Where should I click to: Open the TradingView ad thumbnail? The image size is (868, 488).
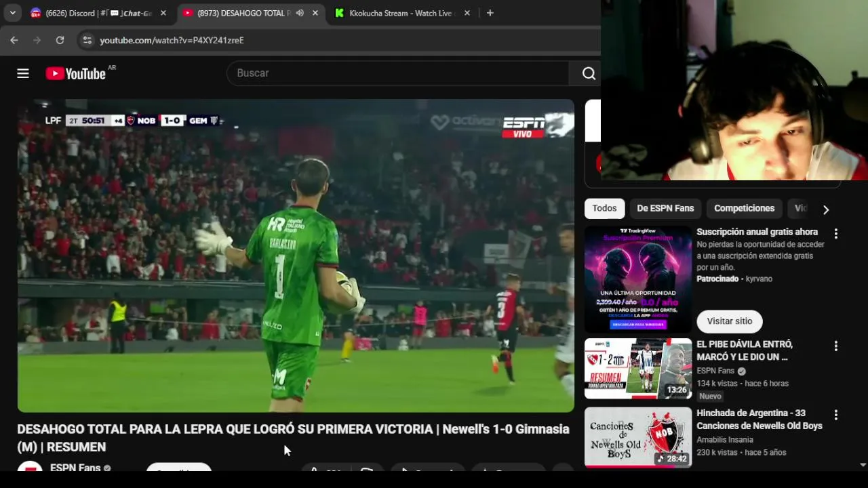[x=638, y=279]
